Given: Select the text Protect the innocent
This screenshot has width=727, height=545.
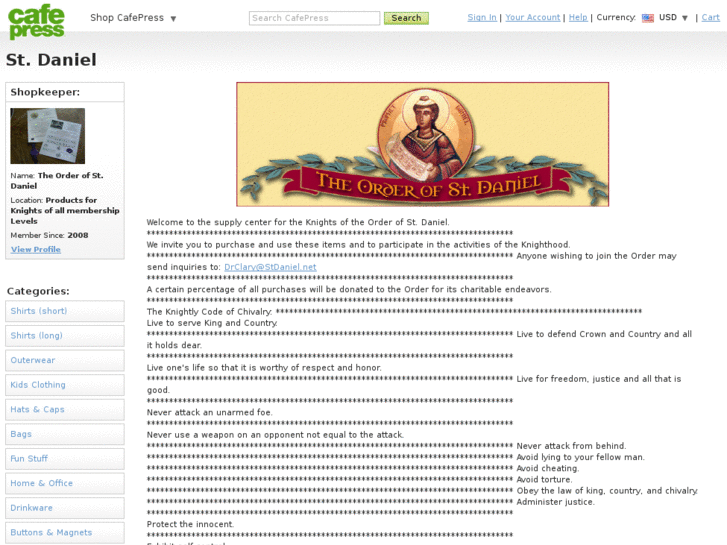Looking at the screenshot, I should 191,524.
